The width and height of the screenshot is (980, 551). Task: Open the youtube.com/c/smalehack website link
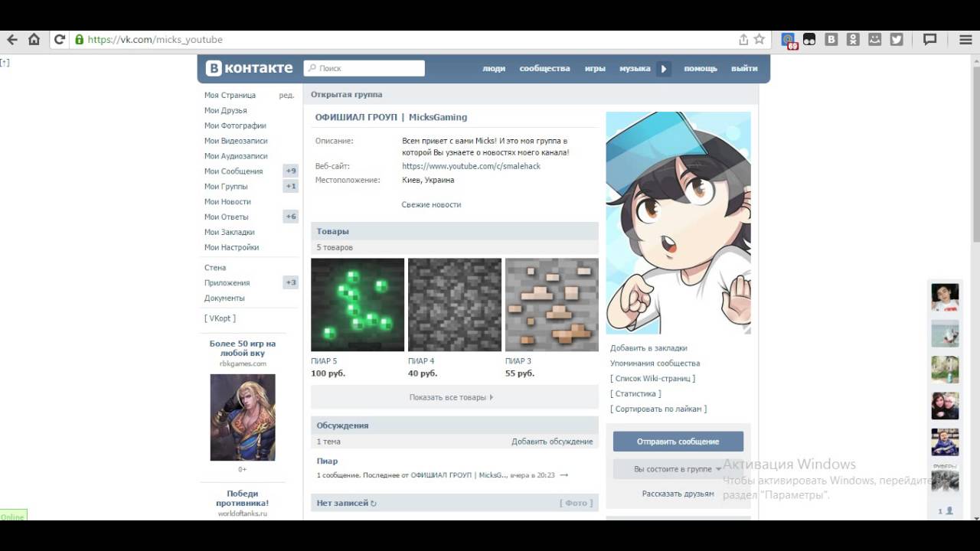[x=471, y=166]
